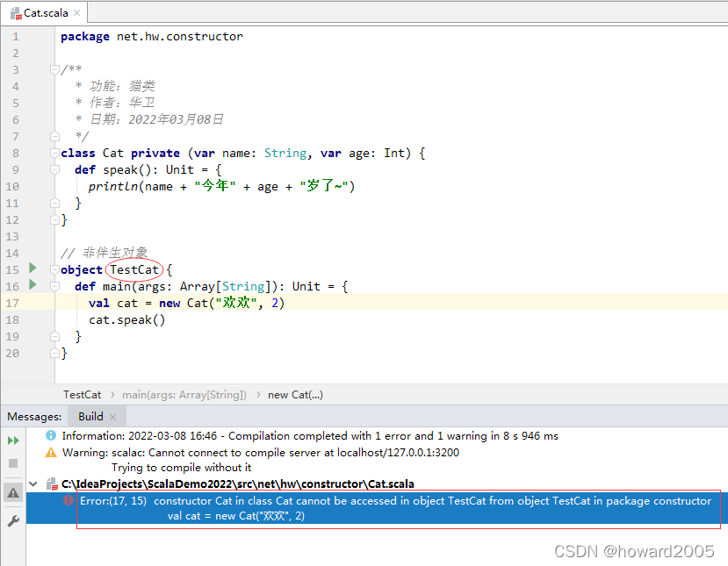Viewport: 728px width, 566px height.
Task: Click the TestCat object name on line 15
Action: (134, 270)
